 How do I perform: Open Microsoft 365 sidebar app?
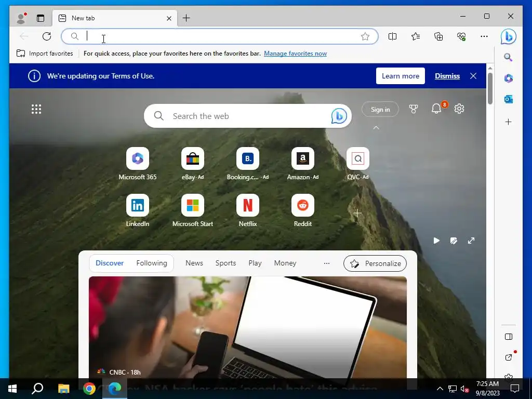click(508, 78)
